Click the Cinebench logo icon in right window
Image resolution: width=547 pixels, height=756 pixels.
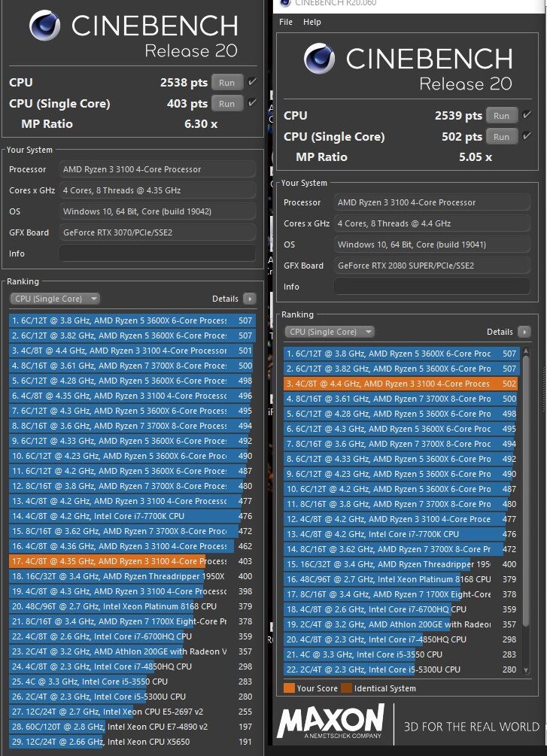point(319,59)
